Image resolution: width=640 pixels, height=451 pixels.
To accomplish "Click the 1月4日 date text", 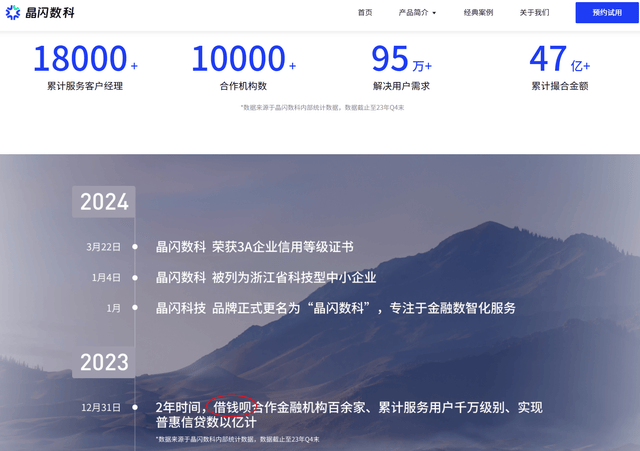I will (106, 278).
